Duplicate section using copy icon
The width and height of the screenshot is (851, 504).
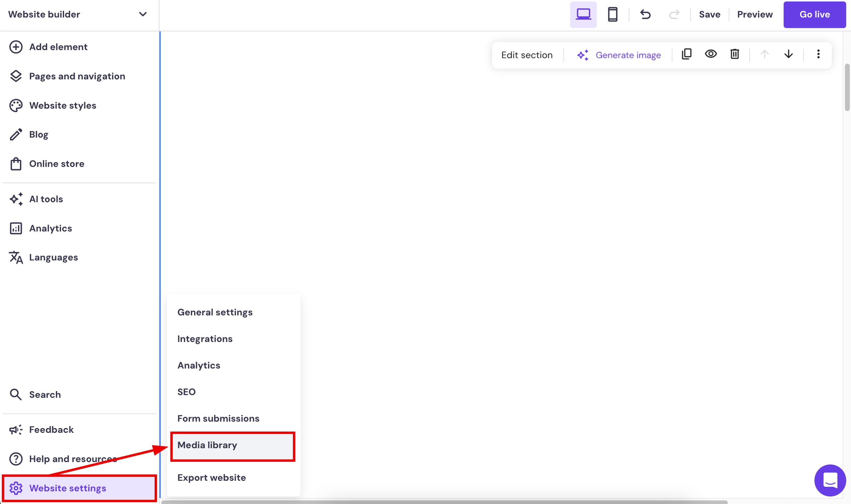686,54
